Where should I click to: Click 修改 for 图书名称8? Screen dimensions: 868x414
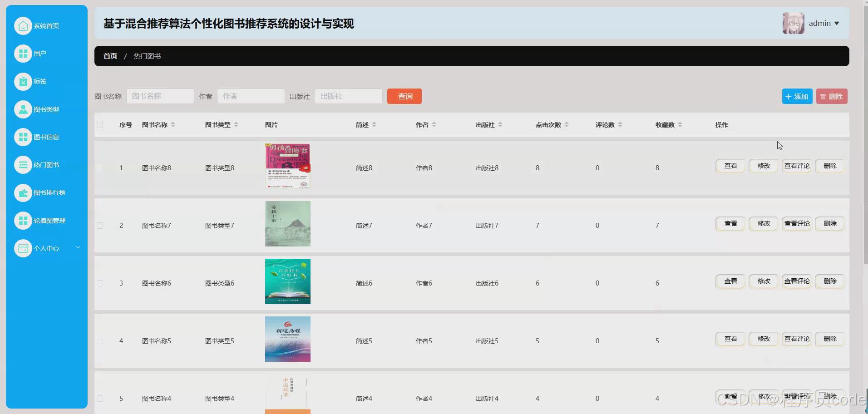[764, 166]
